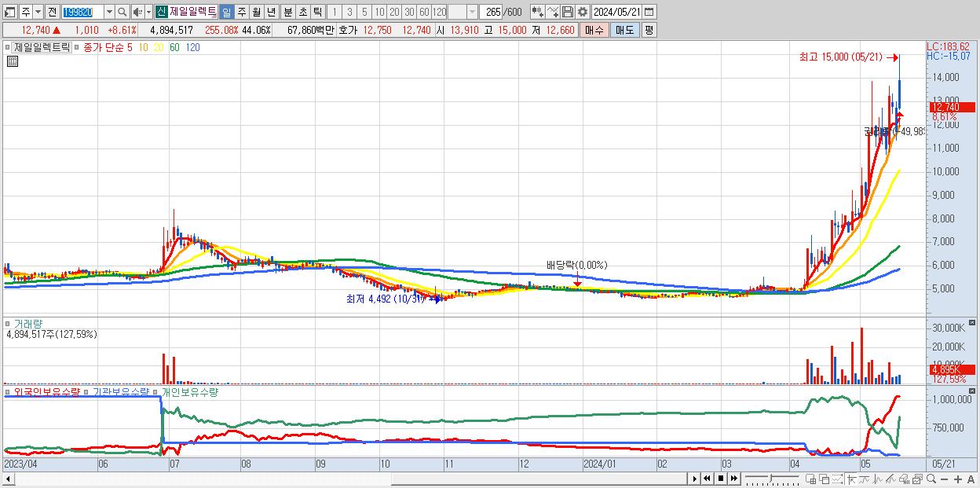Click the red 매수 buy button
The image size is (980, 488).
pos(594,30)
